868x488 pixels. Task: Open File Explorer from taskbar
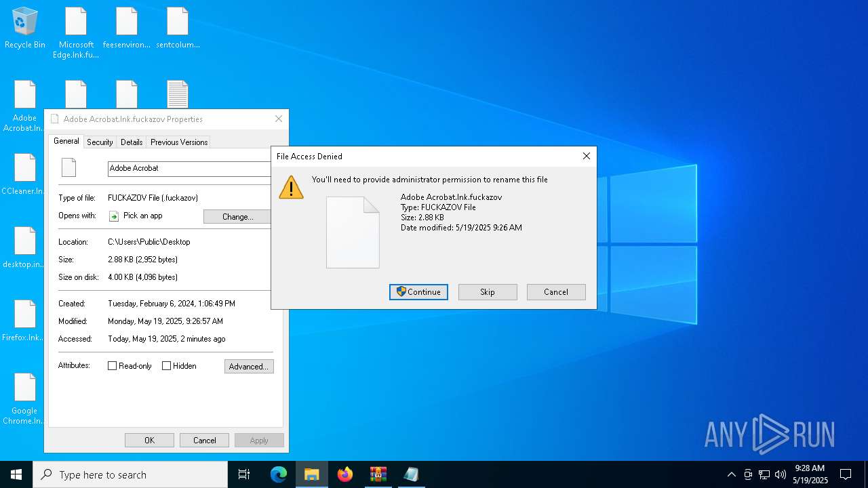312,474
